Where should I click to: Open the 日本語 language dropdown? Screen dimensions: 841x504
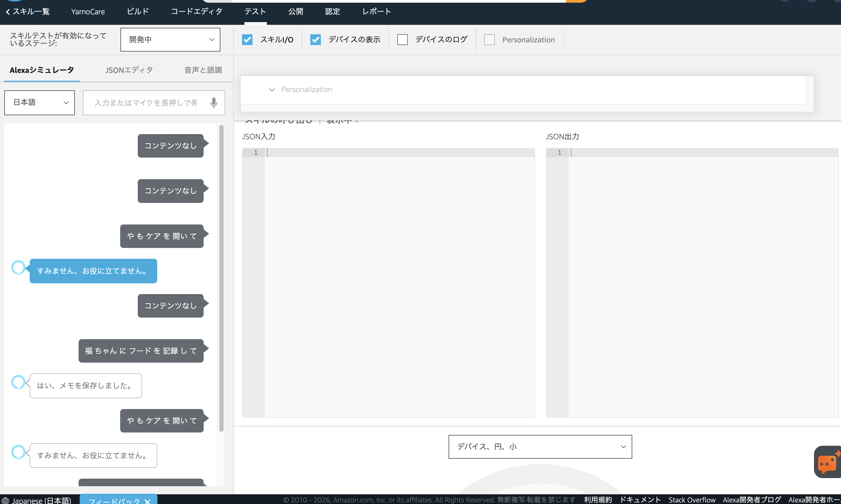pos(39,103)
